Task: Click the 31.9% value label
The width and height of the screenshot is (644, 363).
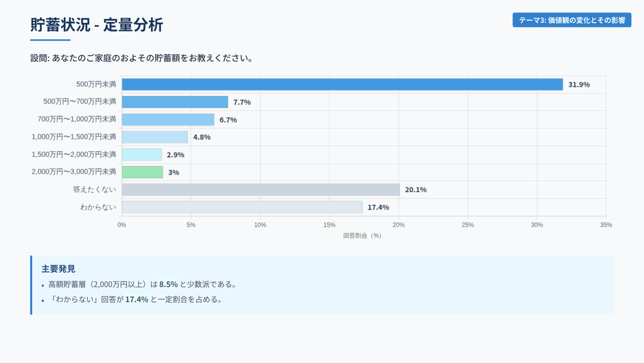Action: (x=579, y=85)
